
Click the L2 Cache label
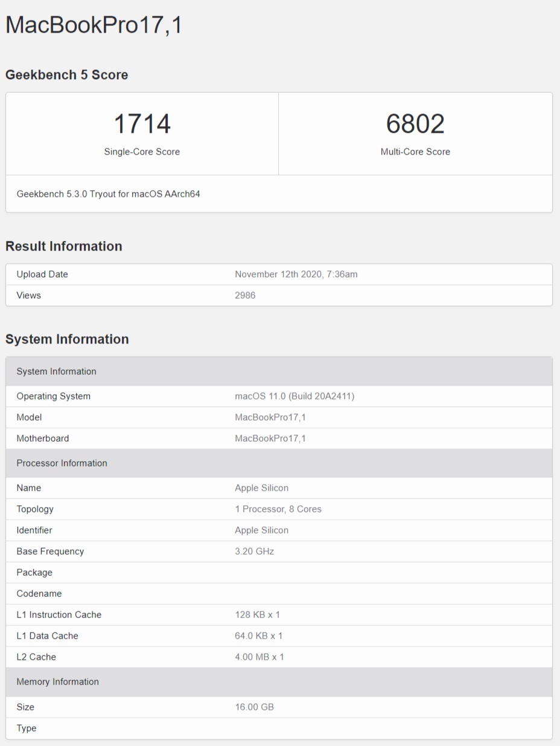[x=36, y=657]
